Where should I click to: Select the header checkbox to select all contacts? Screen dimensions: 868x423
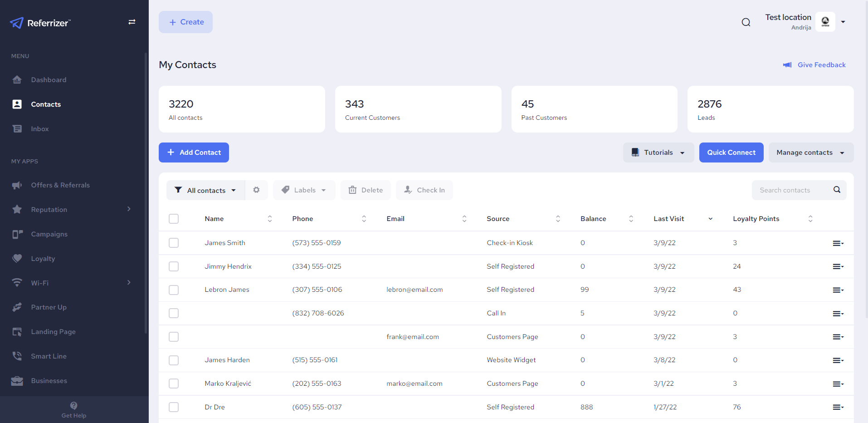point(173,218)
